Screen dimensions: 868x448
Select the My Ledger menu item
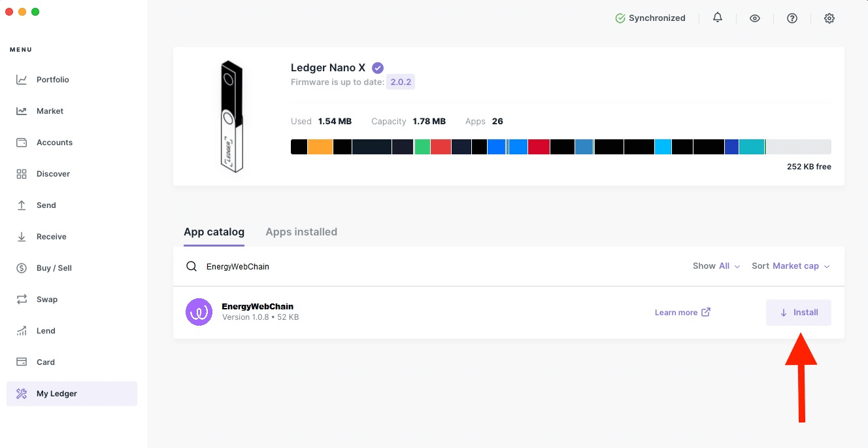point(72,394)
